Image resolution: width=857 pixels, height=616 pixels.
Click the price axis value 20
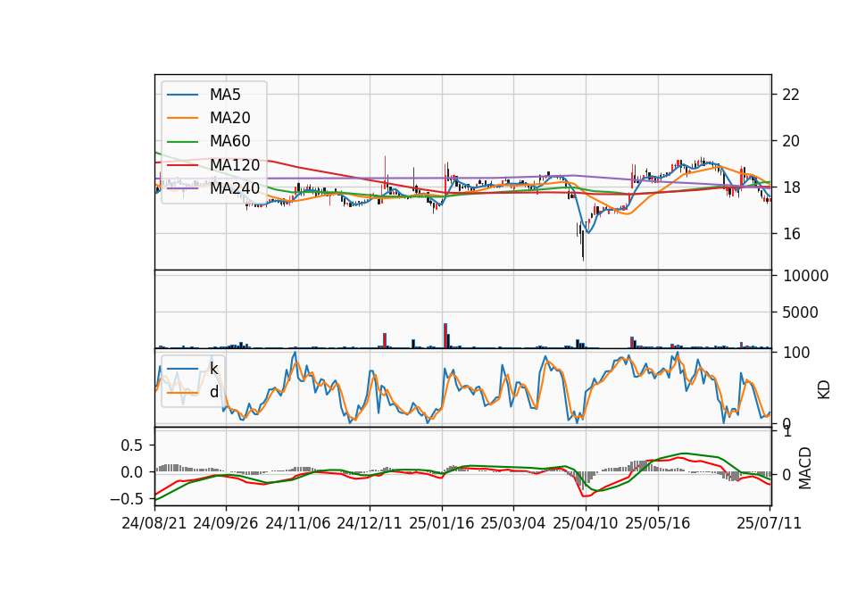(x=791, y=141)
